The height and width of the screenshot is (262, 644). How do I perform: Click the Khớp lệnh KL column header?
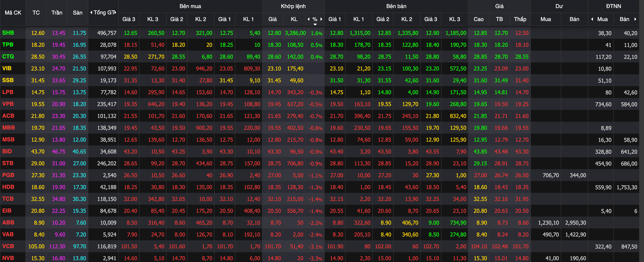coord(294,19)
